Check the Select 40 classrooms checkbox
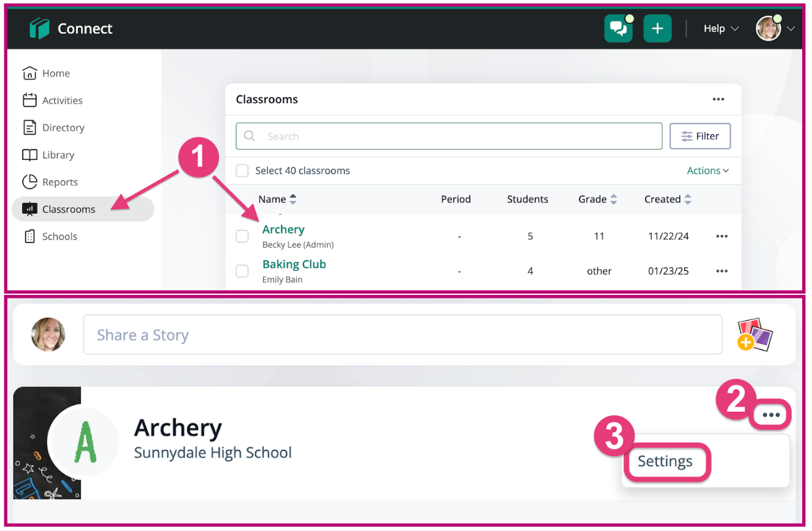Viewport: 812px width, 531px height. pyautogui.click(x=242, y=170)
